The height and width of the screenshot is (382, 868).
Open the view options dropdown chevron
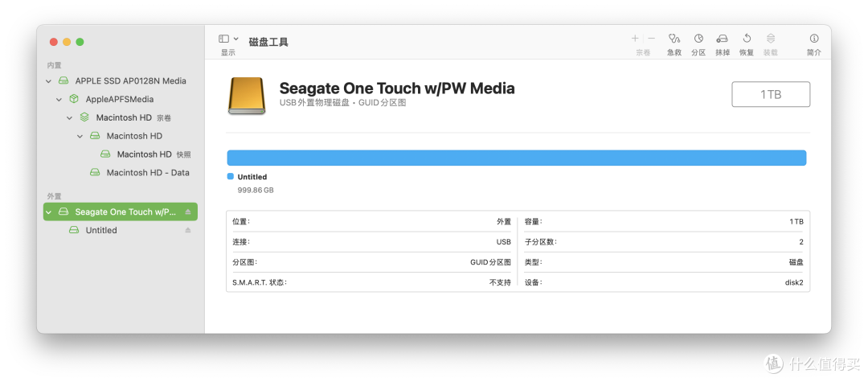click(235, 39)
